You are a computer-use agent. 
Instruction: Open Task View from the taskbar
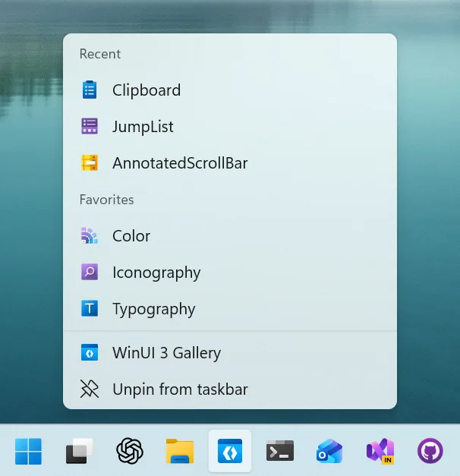[79, 451]
